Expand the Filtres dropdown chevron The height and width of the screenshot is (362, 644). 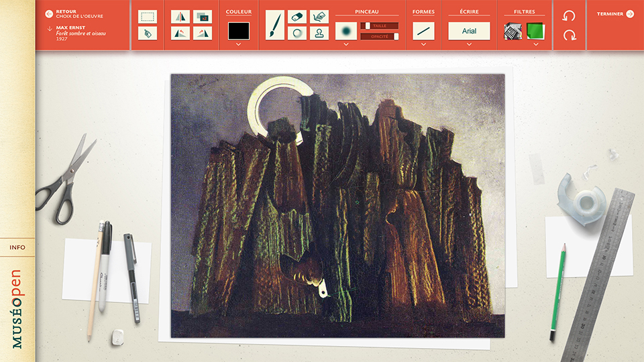point(535,44)
